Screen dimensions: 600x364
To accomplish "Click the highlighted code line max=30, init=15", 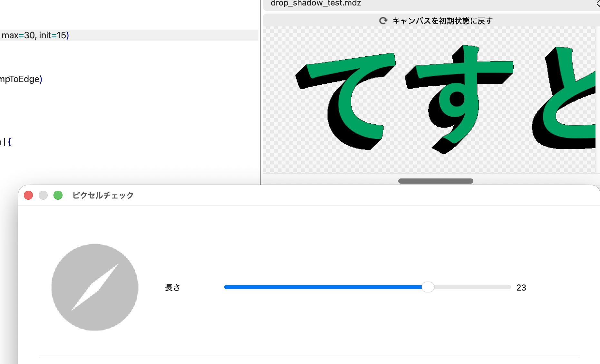I will pyautogui.click(x=34, y=35).
